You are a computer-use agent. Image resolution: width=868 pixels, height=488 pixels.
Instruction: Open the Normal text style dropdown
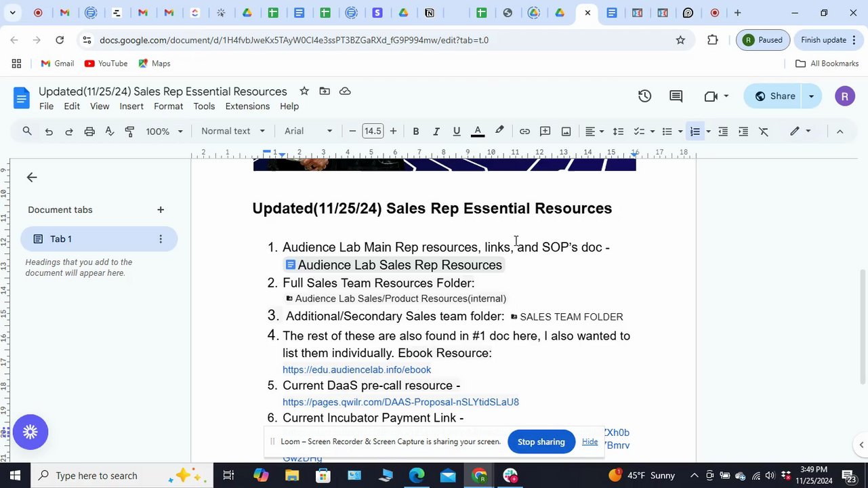[232, 131]
